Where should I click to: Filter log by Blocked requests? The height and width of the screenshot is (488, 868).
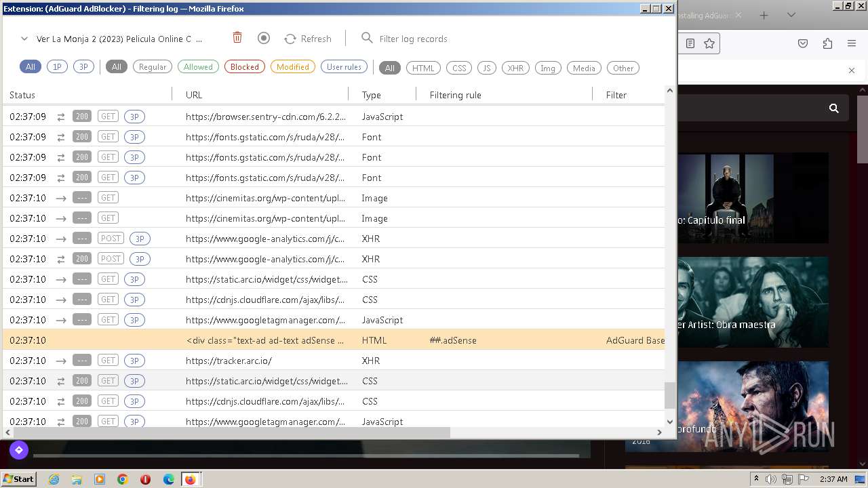(245, 67)
